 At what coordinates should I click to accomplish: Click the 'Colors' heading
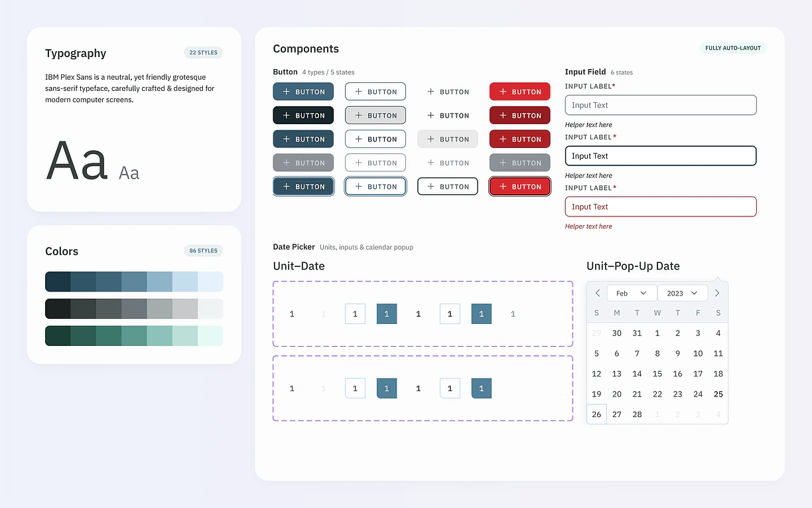click(62, 251)
